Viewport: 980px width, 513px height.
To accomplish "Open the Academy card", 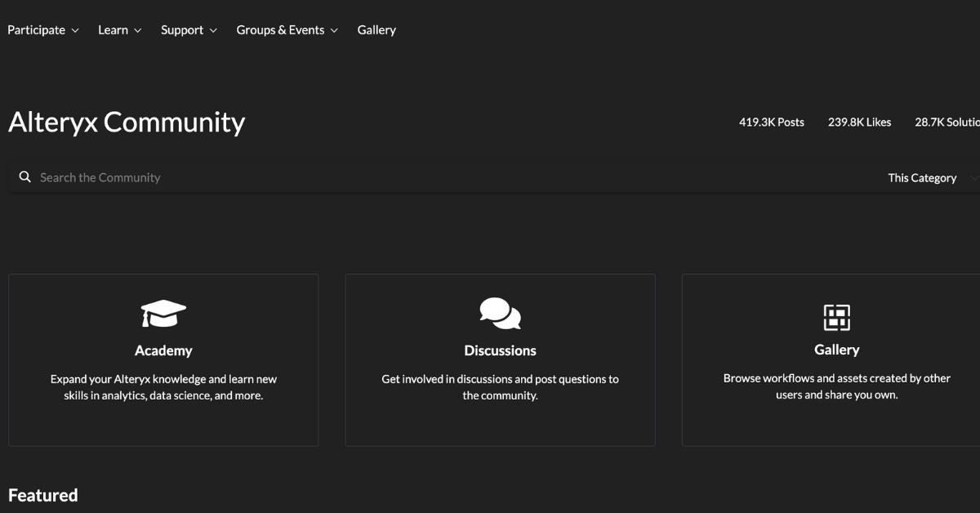I will (x=163, y=359).
